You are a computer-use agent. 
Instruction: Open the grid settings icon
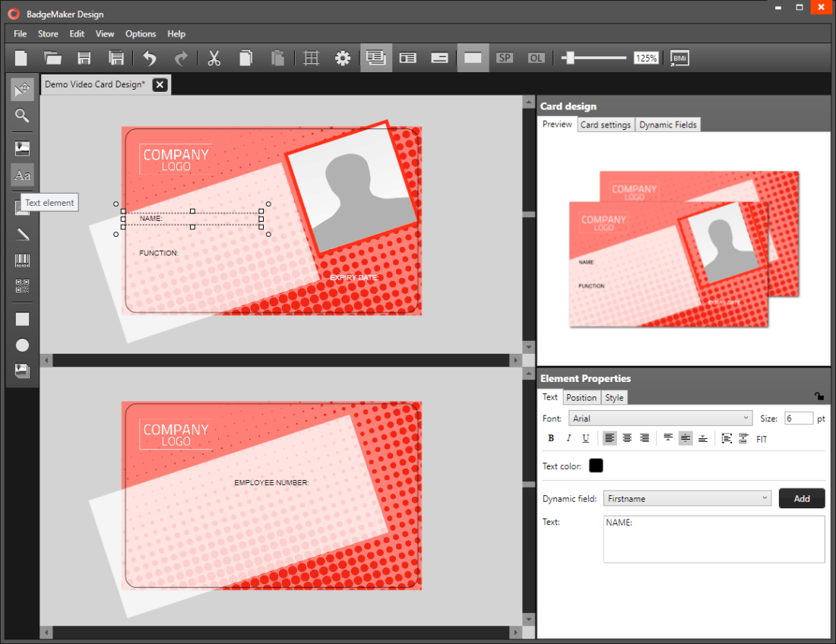coord(311,58)
